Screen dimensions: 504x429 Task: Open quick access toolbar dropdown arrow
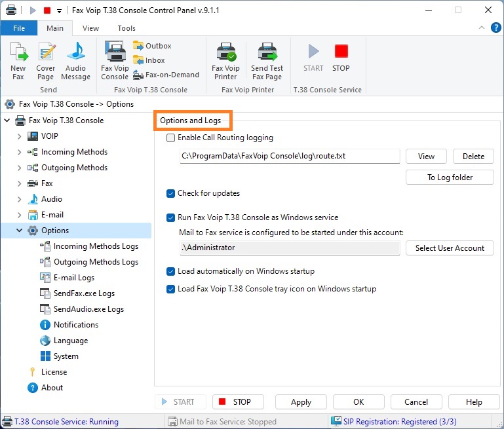[59, 11]
